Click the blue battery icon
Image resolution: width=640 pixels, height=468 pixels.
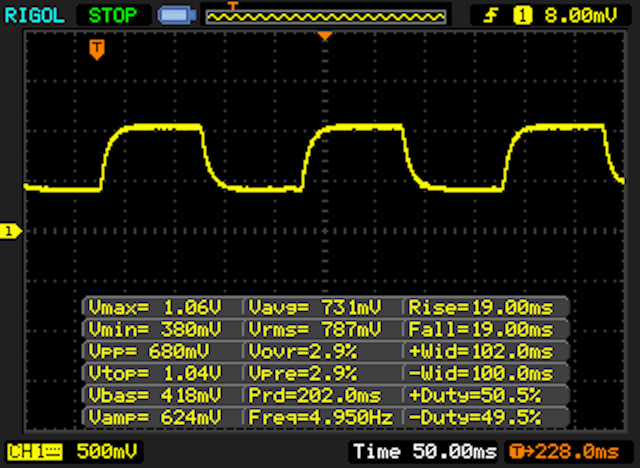coord(177,16)
